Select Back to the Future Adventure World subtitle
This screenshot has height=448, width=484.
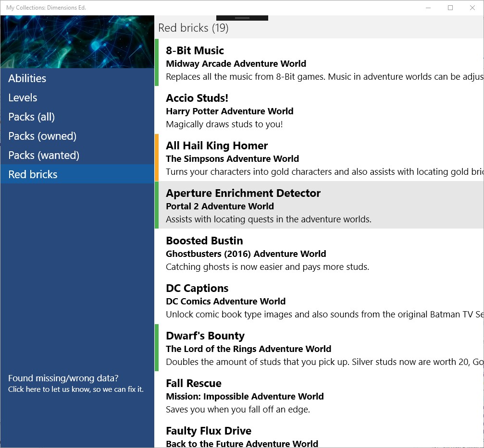[242, 444]
